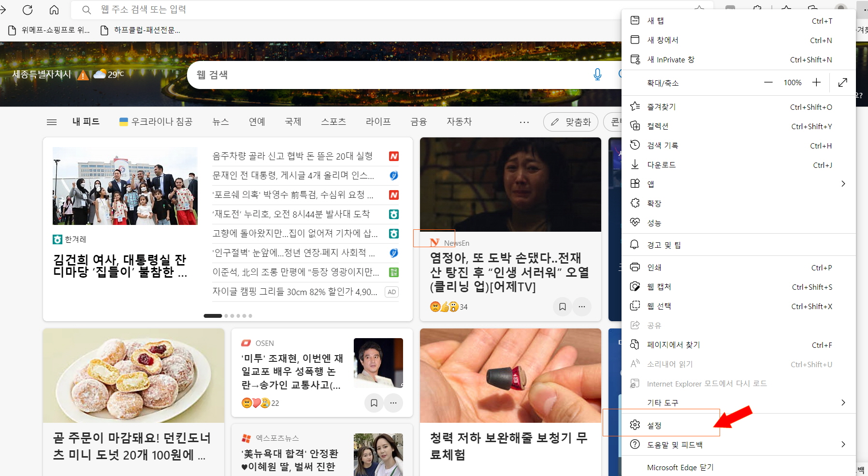Expand the 앱 submenu

[x=738, y=184]
